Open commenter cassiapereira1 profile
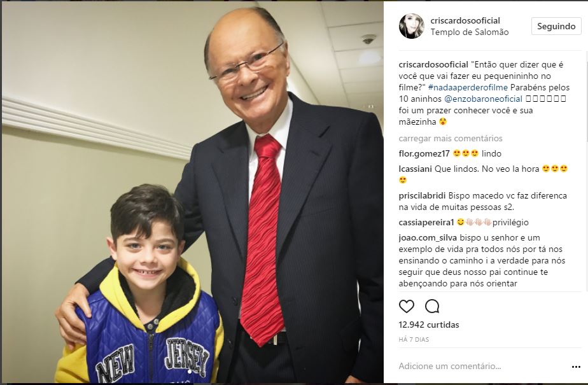The image size is (588, 385). pyautogui.click(x=426, y=222)
